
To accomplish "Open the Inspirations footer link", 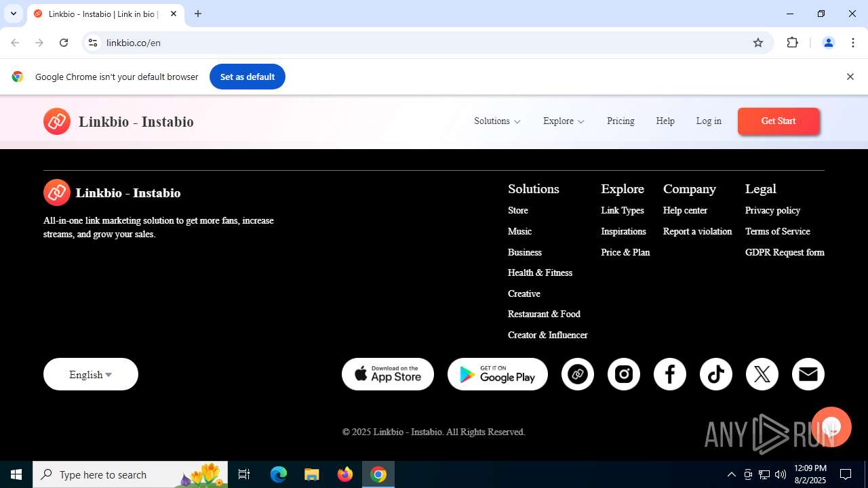I will 623,231.
